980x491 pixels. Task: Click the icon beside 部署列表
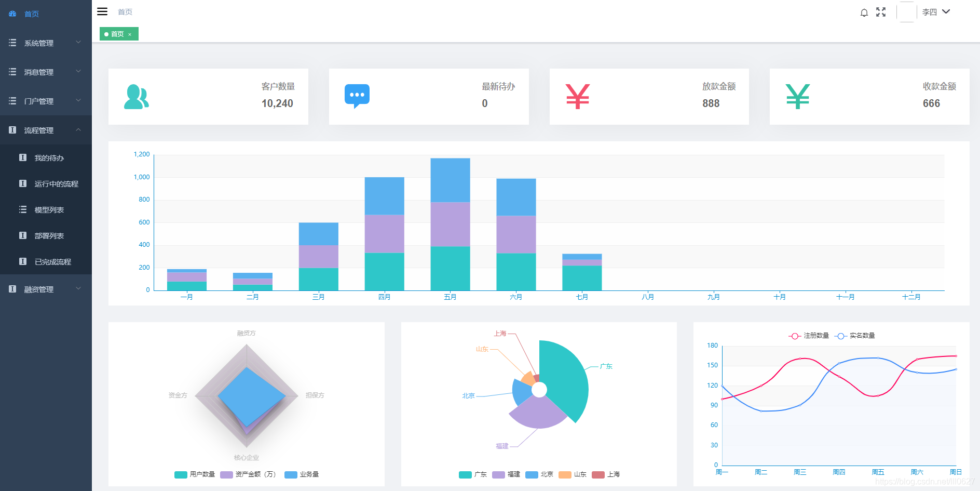click(x=23, y=235)
